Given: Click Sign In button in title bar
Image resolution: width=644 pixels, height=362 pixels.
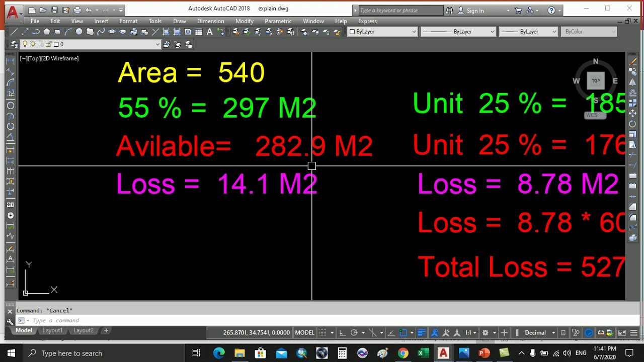Looking at the screenshot, I should pos(470,10).
